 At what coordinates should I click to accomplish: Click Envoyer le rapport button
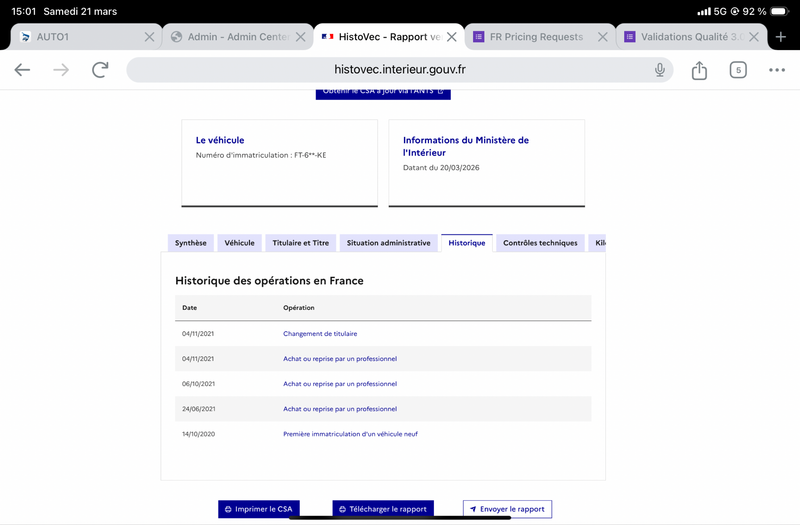point(507,509)
